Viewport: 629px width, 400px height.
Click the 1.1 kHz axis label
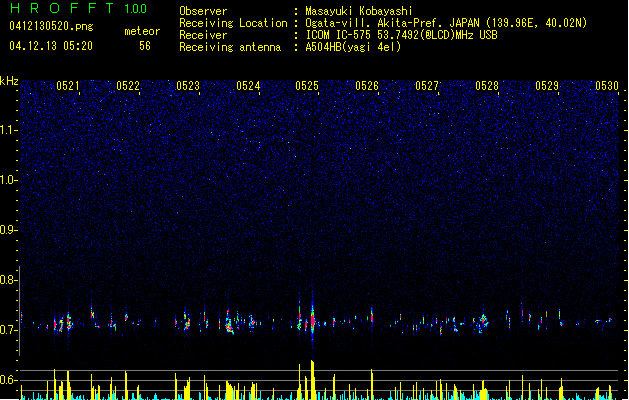coord(8,130)
